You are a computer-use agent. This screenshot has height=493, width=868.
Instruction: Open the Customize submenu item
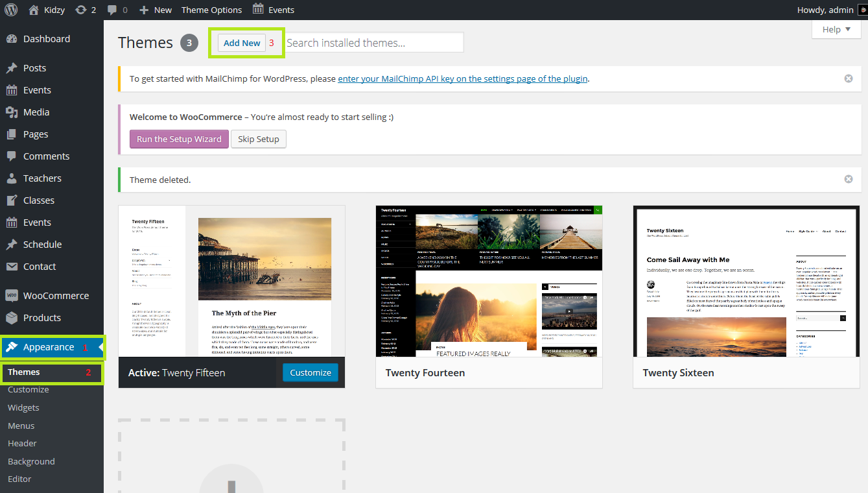point(29,390)
